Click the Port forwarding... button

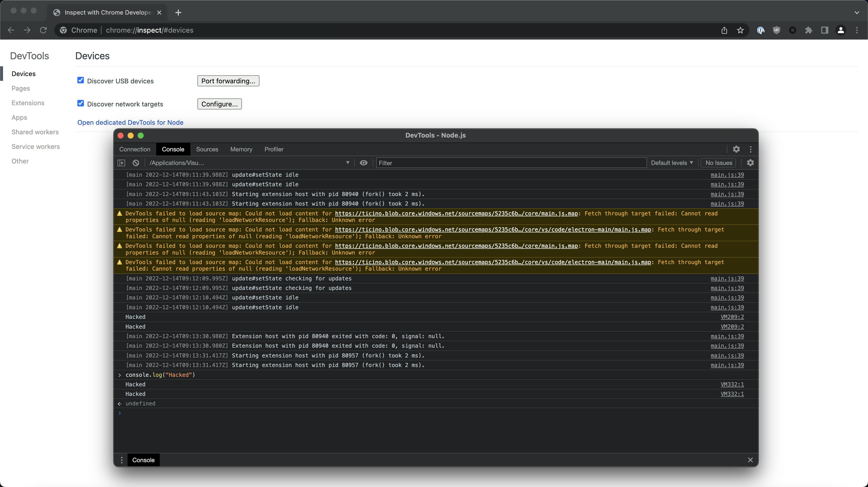pos(228,81)
